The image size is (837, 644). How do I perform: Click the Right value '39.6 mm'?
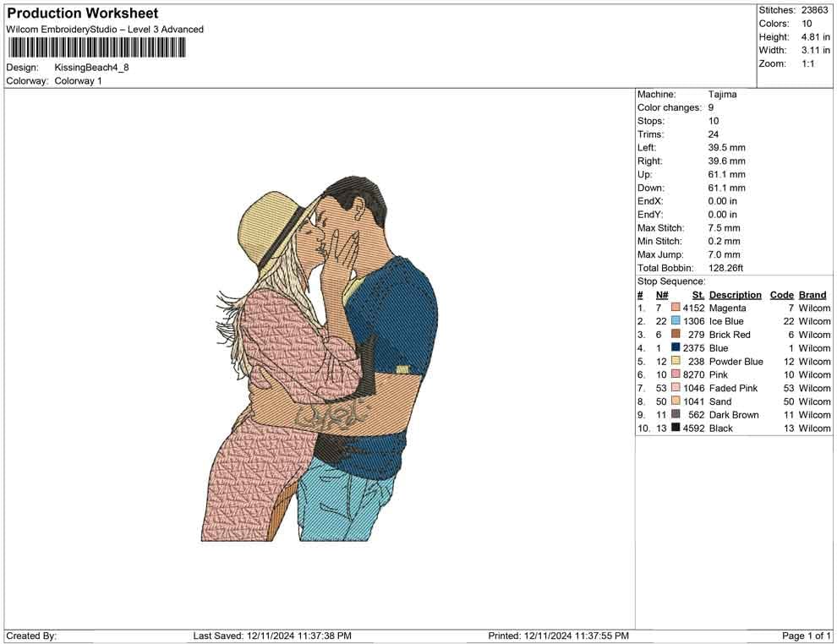[726, 161]
